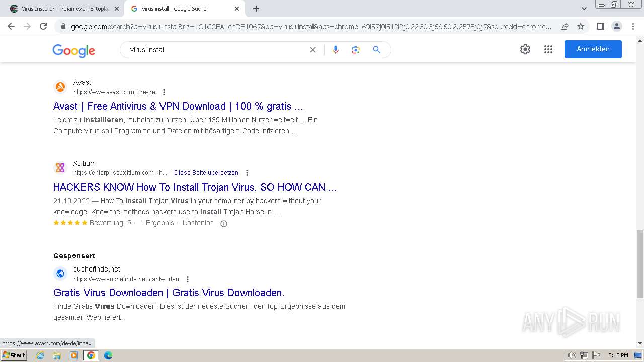Viewport: 644px width, 362px height.
Task: Click into the Google search field
Action: click(216, 50)
